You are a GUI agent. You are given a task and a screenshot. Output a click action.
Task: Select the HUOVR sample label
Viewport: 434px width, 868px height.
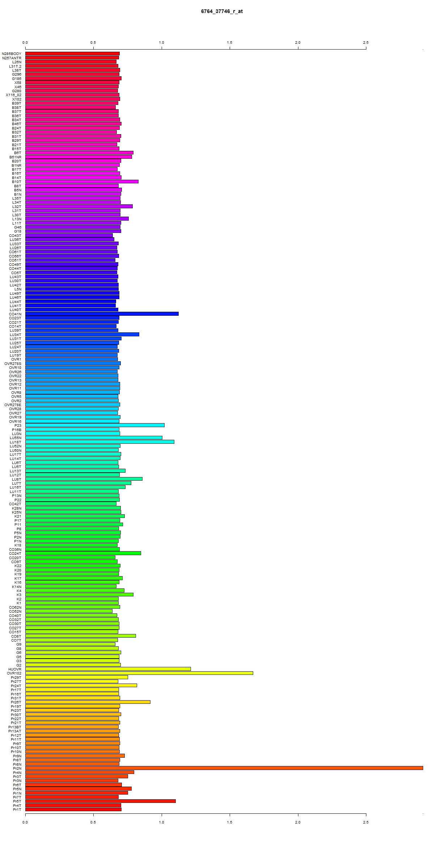tap(15, 669)
